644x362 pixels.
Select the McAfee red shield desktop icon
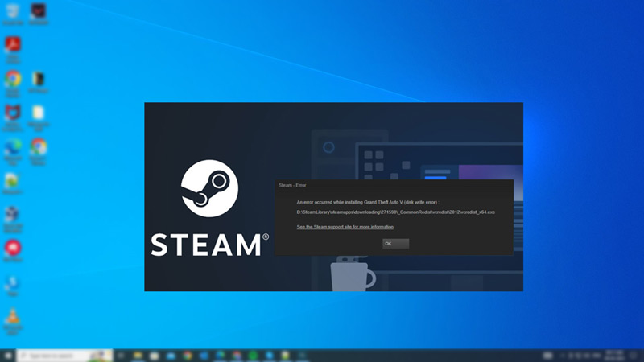[13, 117]
